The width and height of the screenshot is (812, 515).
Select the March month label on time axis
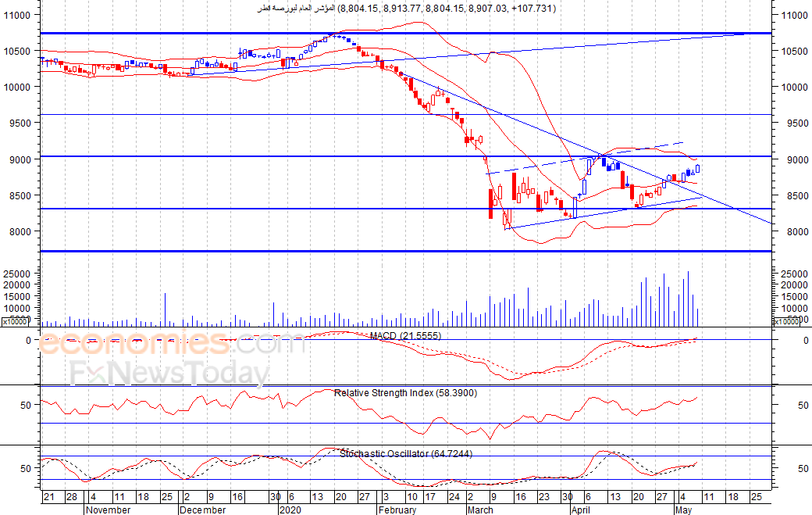(x=480, y=510)
